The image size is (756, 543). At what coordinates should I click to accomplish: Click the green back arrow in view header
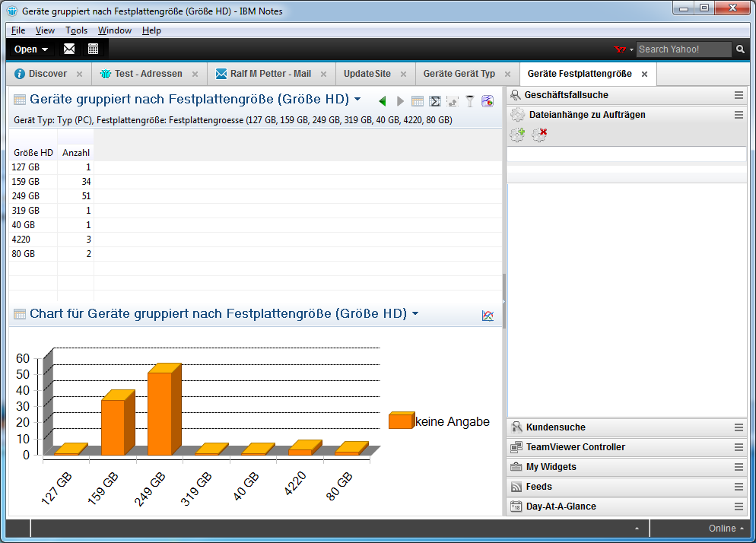(382, 100)
